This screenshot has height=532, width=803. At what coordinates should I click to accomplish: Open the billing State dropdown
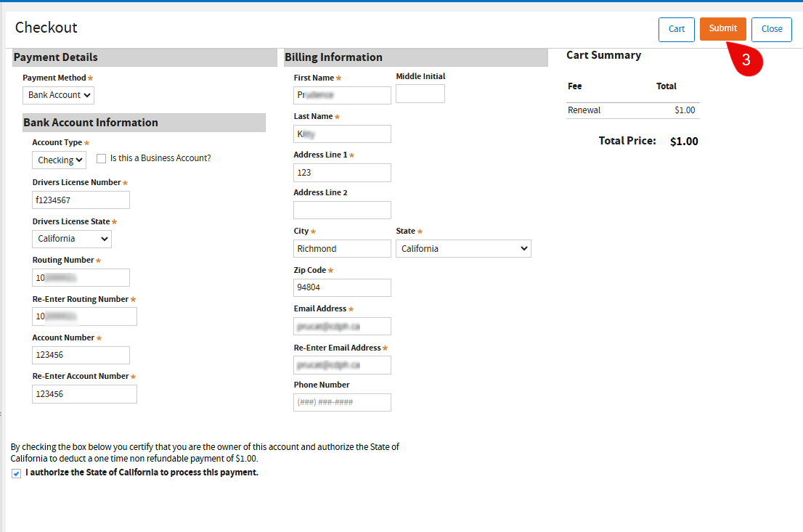(x=463, y=249)
